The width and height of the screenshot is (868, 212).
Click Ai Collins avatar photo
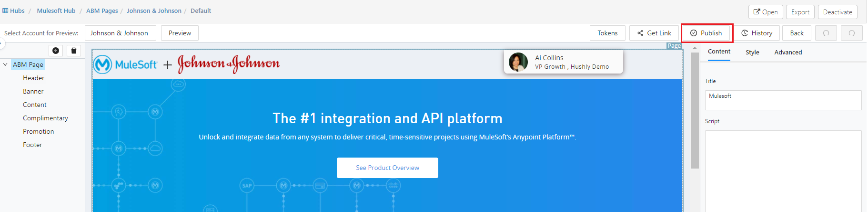[x=518, y=62]
